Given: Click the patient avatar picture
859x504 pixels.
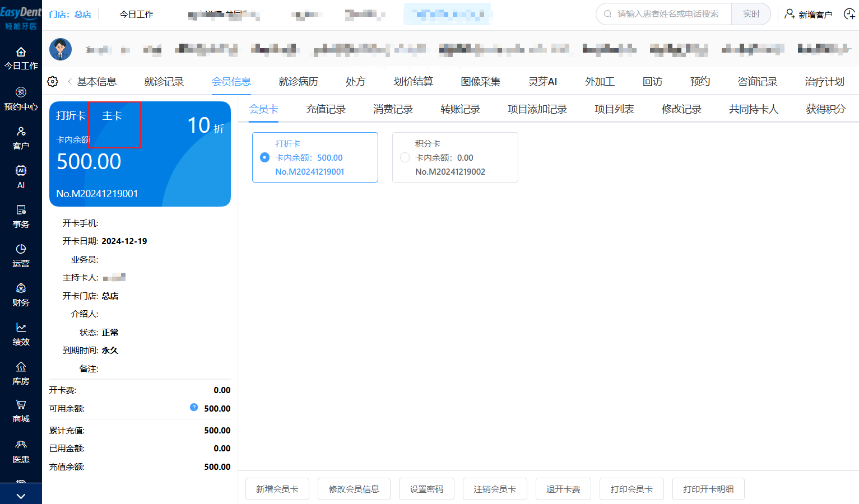Looking at the screenshot, I should point(61,49).
